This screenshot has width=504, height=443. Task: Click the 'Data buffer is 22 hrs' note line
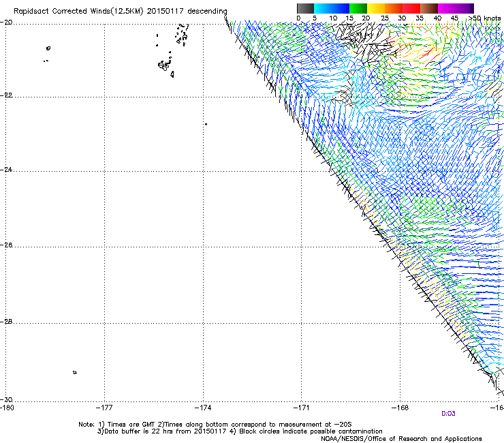[240, 431]
